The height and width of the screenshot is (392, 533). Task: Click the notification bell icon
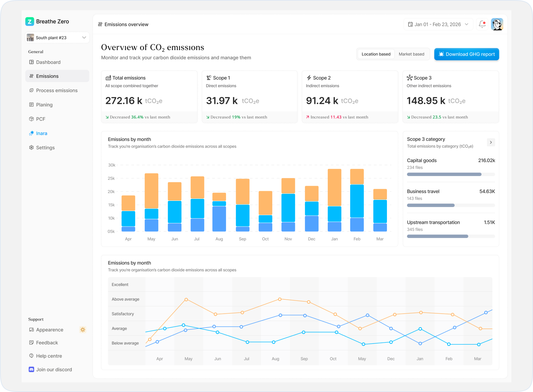pos(482,24)
